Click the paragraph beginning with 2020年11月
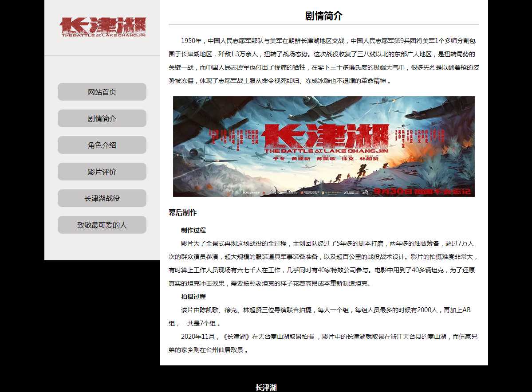 (323, 343)
